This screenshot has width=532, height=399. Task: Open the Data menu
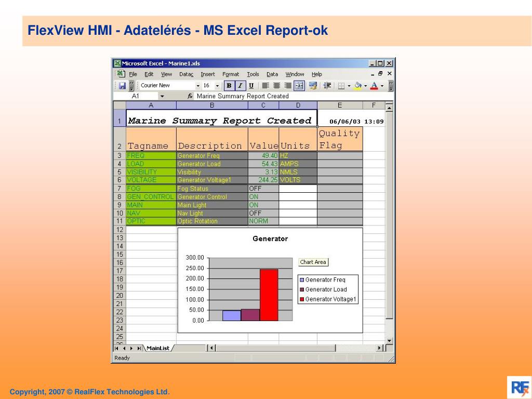272,74
